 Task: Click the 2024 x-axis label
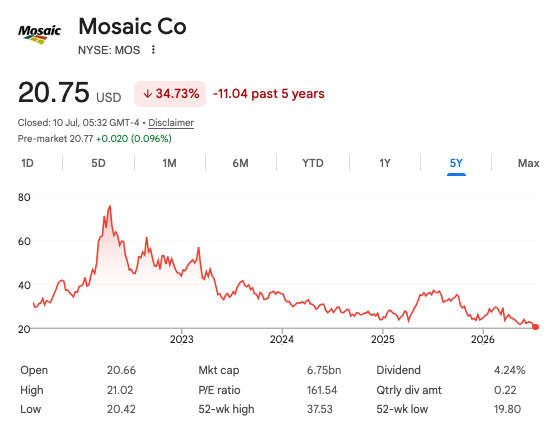click(x=282, y=340)
